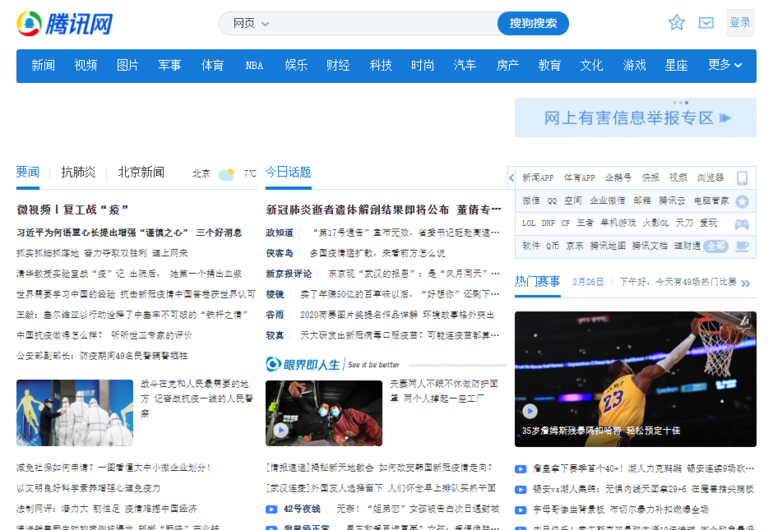Screen dimensions: 773x530
Task: Click the 全部 pill button in links panel
Action: point(716,246)
